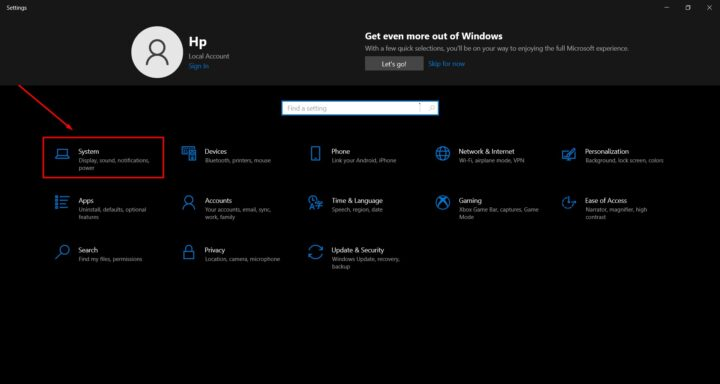Image resolution: width=720 pixels, height=384 pixels.
Task: Open the Devices category icon
Action: (189, 154)
